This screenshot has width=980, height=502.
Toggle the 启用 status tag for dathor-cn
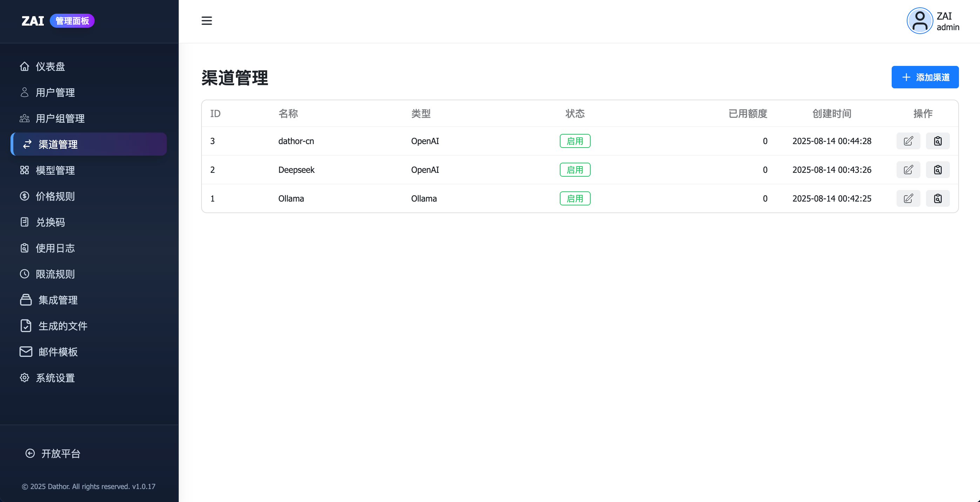574,141
